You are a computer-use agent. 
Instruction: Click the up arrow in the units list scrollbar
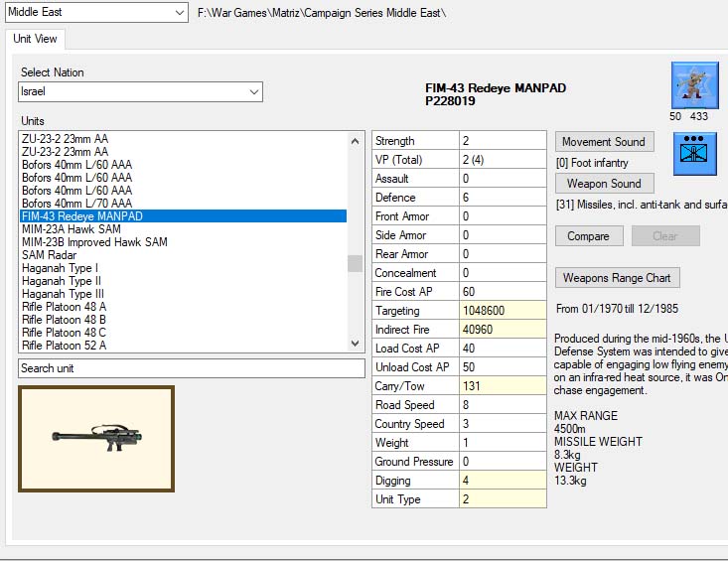(x=356, y=141)
